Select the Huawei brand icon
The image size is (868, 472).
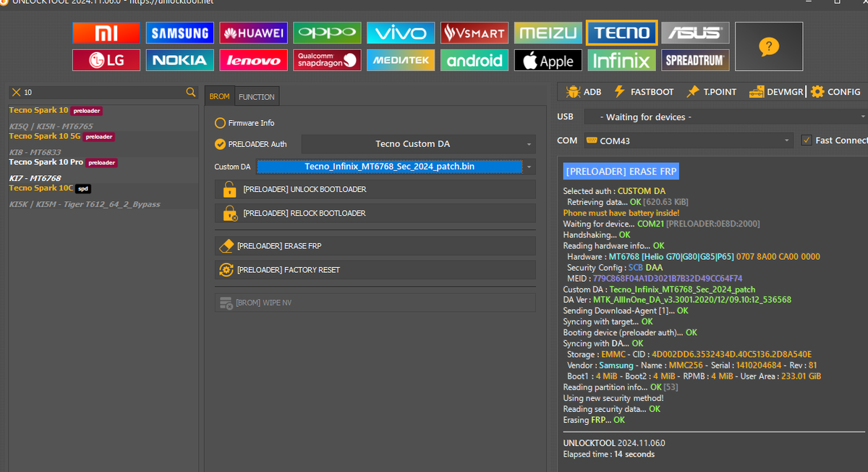pos(254,33)
